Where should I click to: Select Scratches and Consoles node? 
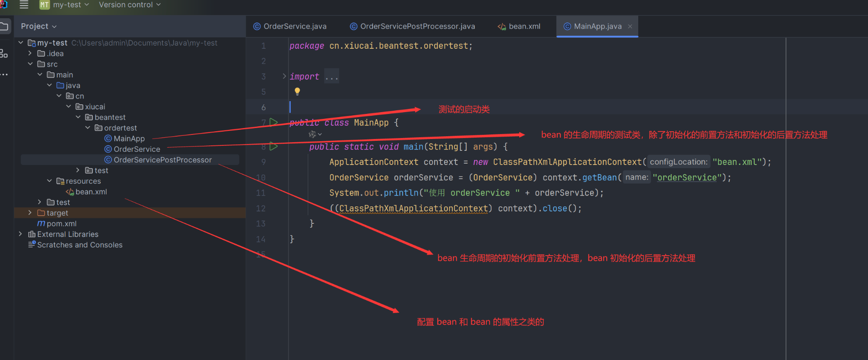click(80, 245)
